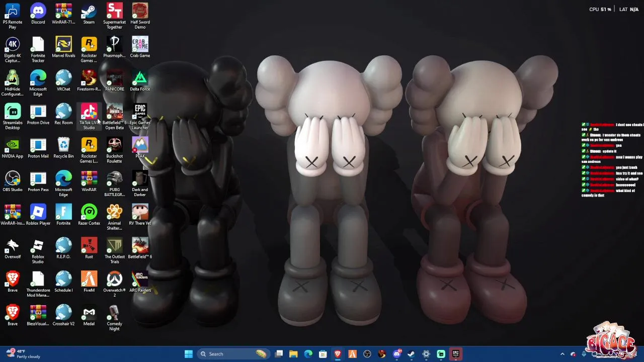644x362 pixels.
Task: Select the WinRAR-71 installer desktop icon
Action: tap(63, 14)
